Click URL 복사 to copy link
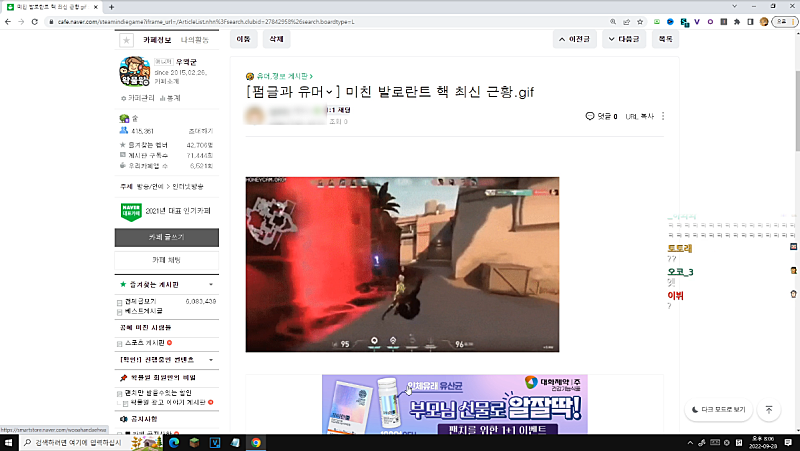 point(640,116)
